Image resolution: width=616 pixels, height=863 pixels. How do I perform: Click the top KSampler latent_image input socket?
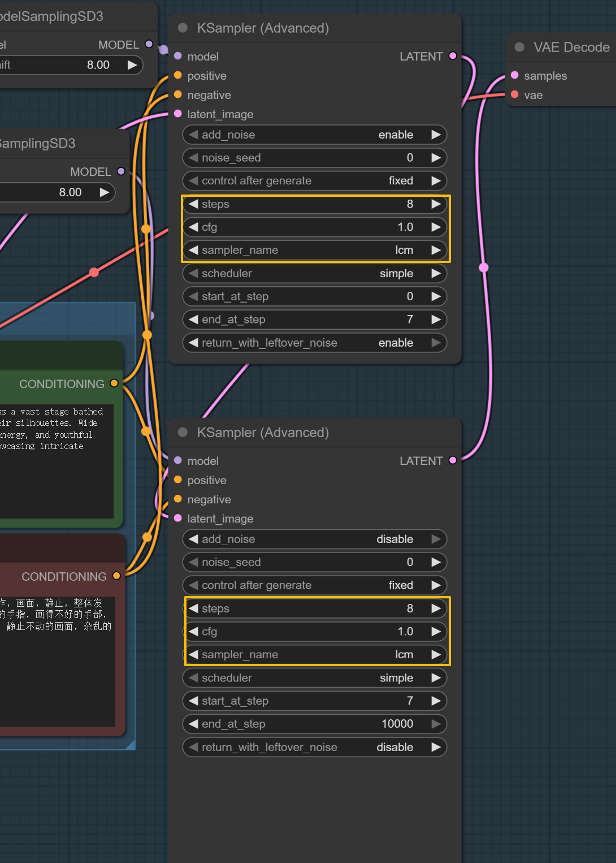tap(178, 114)
